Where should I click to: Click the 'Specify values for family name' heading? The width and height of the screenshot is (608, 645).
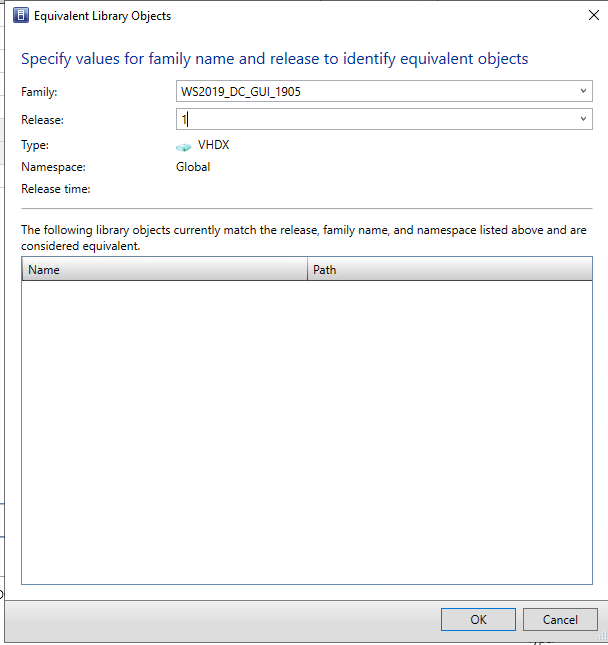pos(274,59)
